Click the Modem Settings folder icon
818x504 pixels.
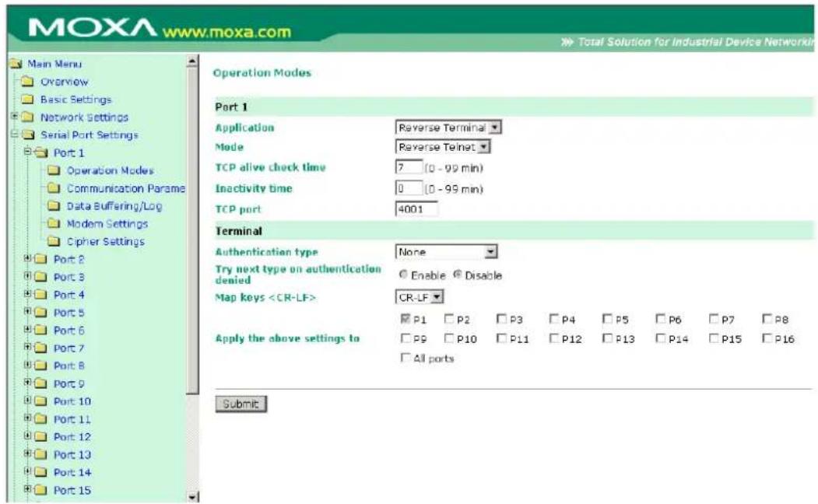[x=53, y=223]
